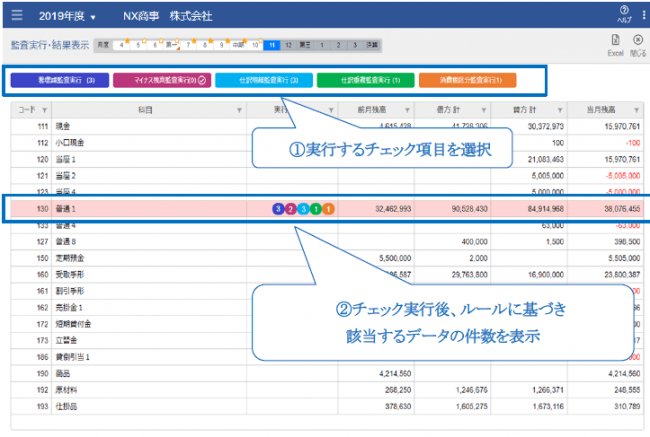Click the 90,528,430 debit total

pos(469,209)
